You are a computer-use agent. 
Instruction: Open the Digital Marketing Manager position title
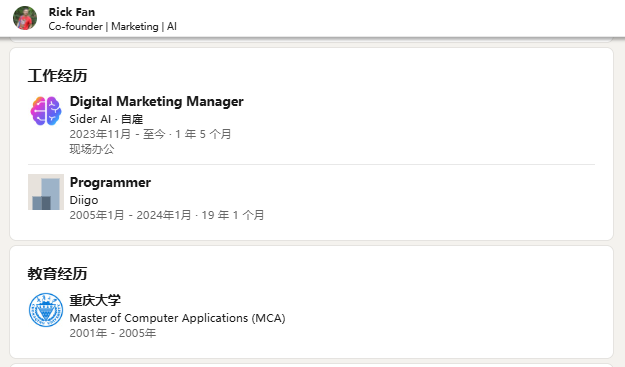[157, 101]
